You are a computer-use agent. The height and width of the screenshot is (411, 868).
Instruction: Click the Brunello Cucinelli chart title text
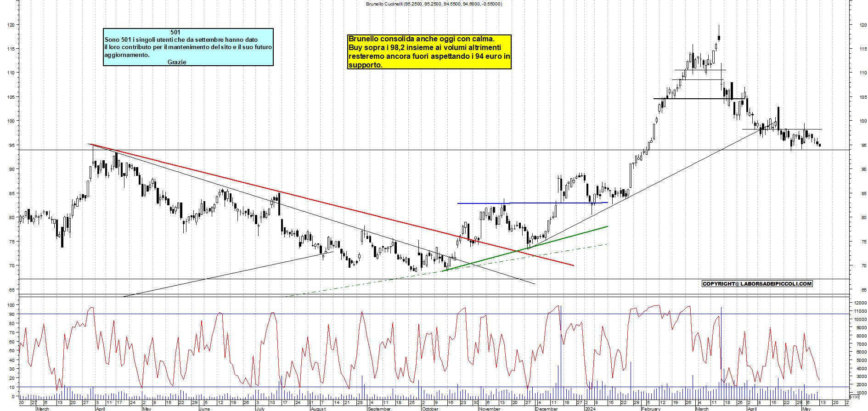click(434, 4)
